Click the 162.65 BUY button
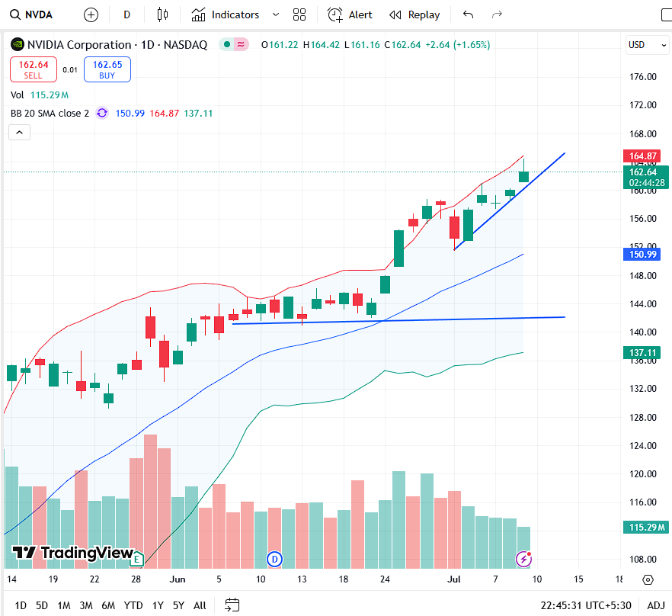The width and height of the screenshot is (672, 616). tap(107, 69)
